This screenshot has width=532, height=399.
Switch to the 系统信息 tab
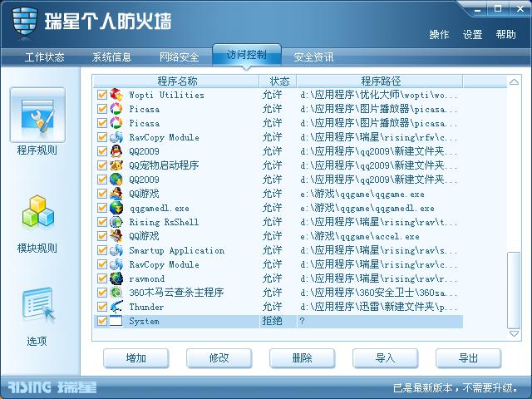tap(111, 57)
